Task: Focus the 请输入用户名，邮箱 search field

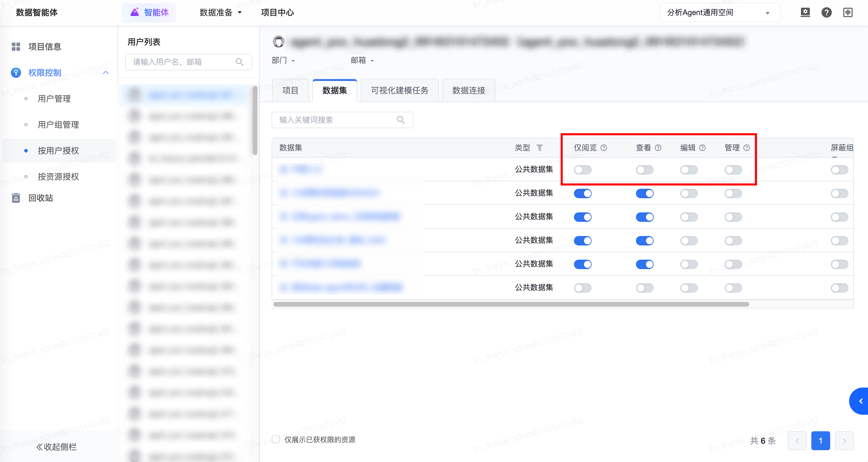Action: click(188, 62)
